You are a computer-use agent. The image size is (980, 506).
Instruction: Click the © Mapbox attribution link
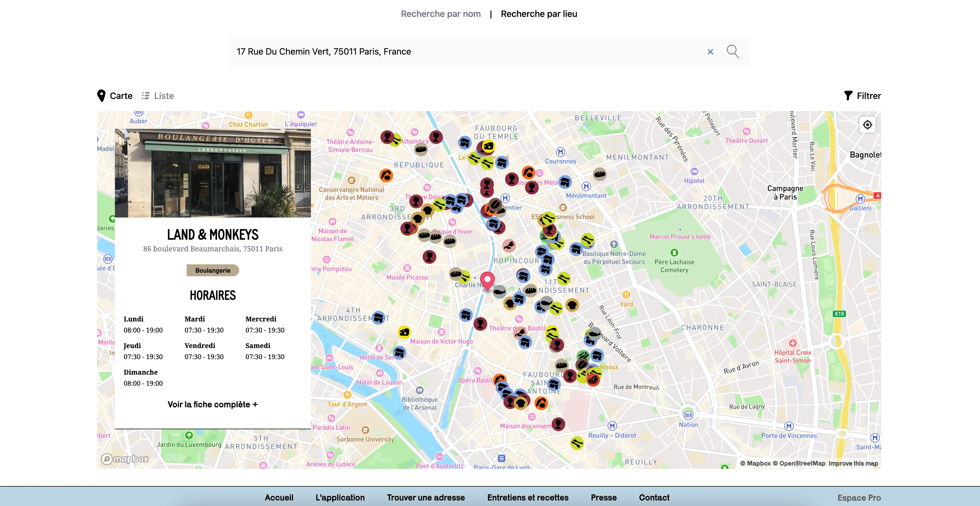click(x=755, y=463)
